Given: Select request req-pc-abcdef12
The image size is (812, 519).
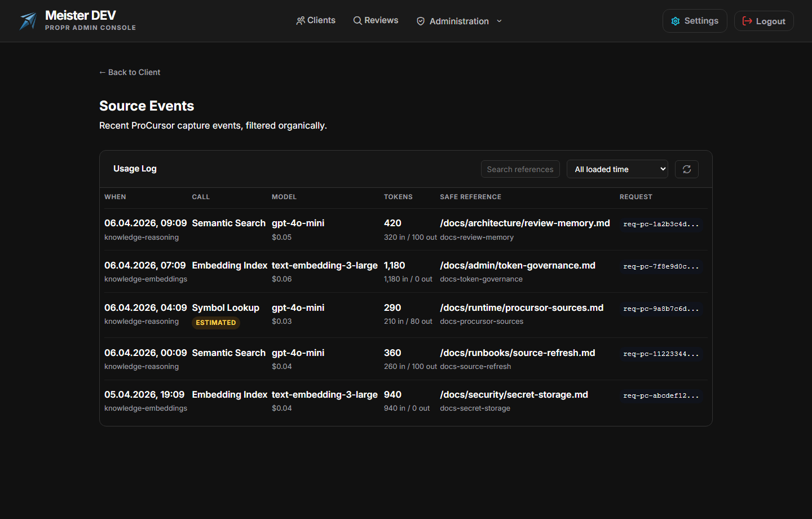Looking at the screenshot, I should [661, 395].
